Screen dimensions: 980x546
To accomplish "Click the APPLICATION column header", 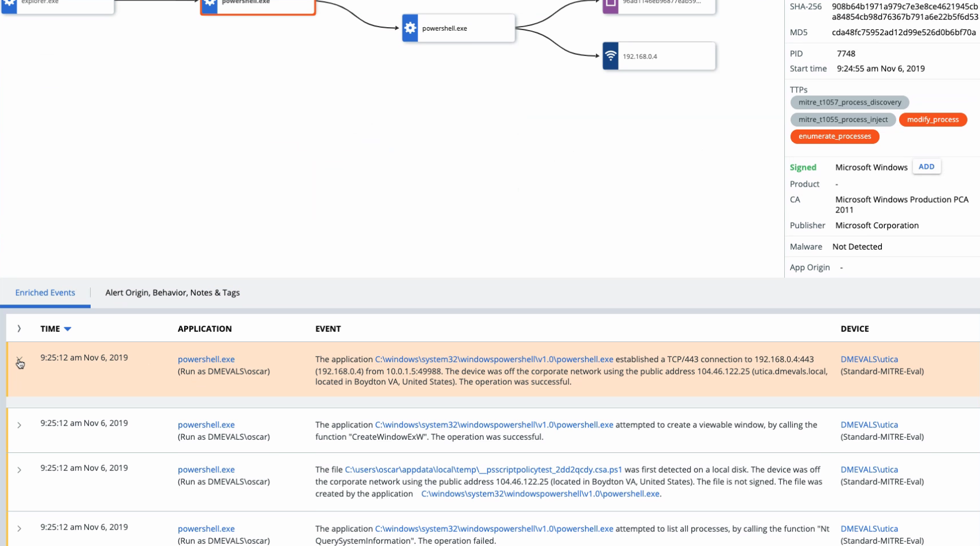I will (204, 329).
